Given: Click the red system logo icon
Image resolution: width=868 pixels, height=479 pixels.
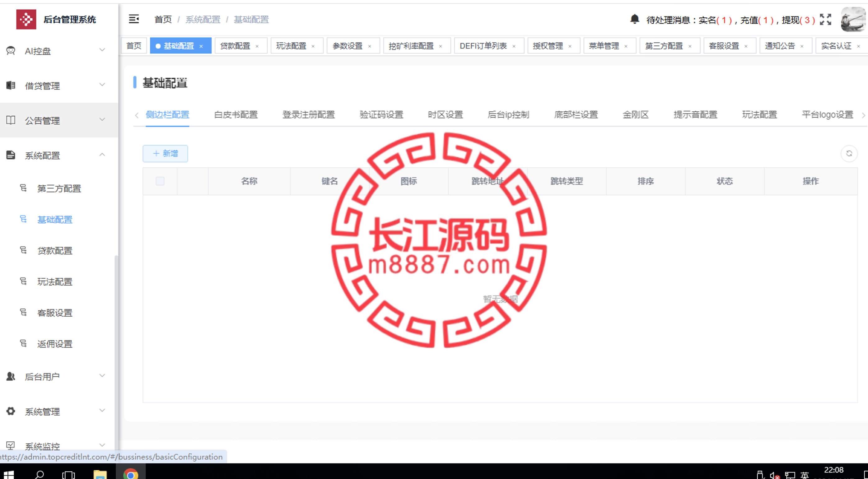Looking at the screenshot, I should pyautogui.click(x=26, y=19).
